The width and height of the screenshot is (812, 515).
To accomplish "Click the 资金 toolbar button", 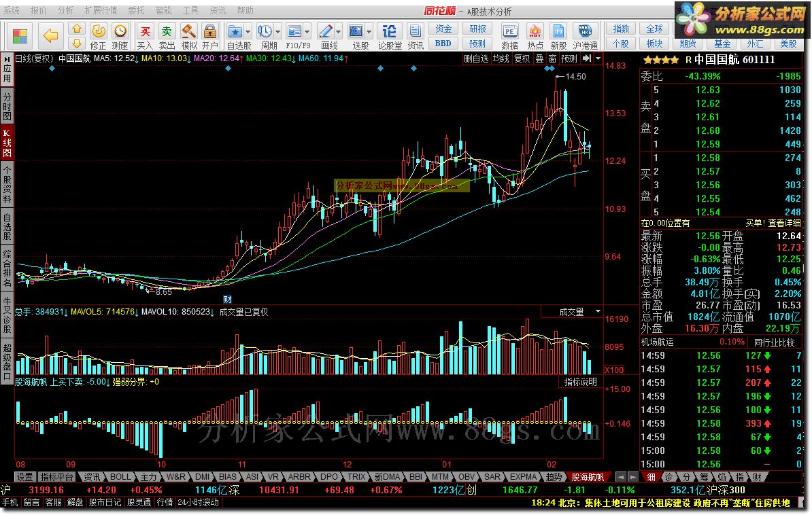I will [443, 29].
